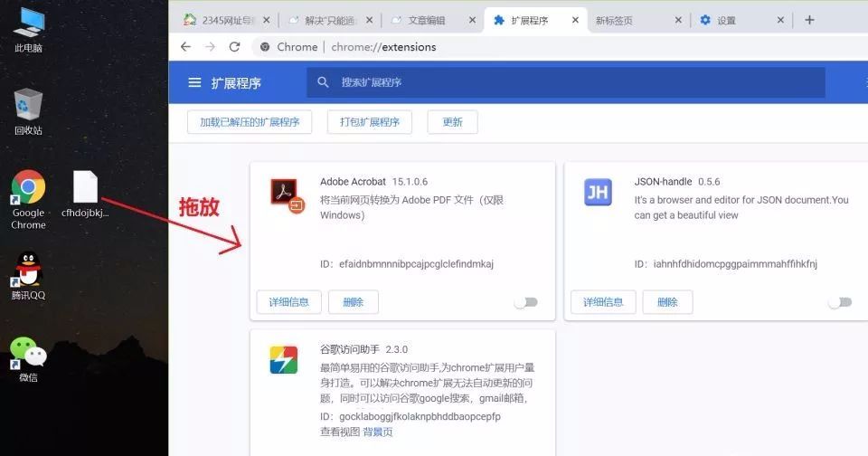Select the cfhdojbkj file on desktop
This screenshot has width=868, height=456.
85,194
